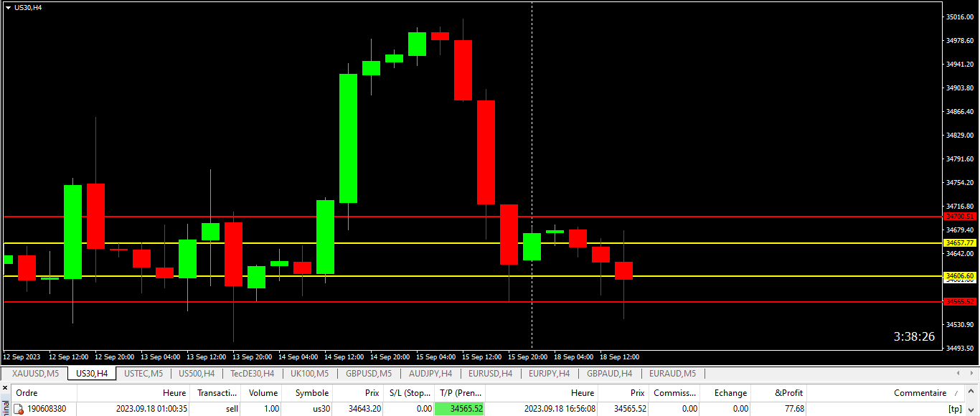Select the US30,H4 chart tab
The image size is (980, 416).
click(x=92, y=374)
